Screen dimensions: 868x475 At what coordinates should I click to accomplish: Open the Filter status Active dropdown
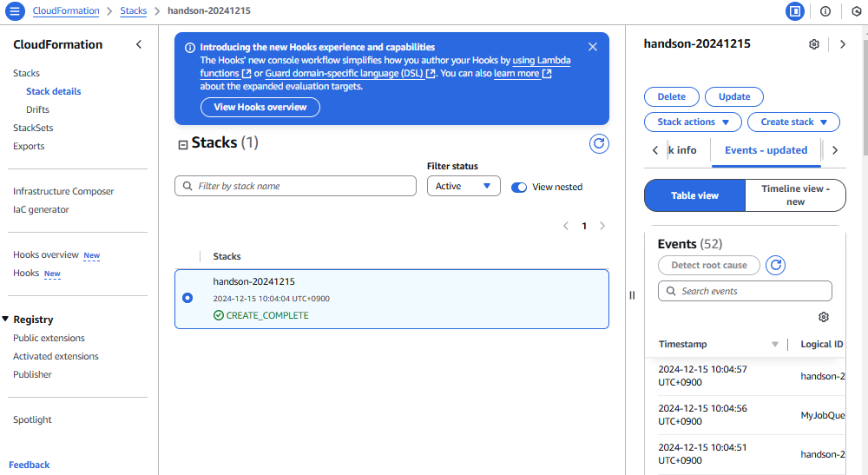(x=464, y=186)
